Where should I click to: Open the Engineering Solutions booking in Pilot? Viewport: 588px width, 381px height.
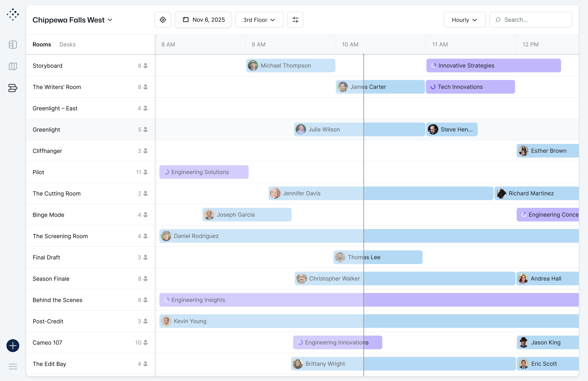point(204,172)
